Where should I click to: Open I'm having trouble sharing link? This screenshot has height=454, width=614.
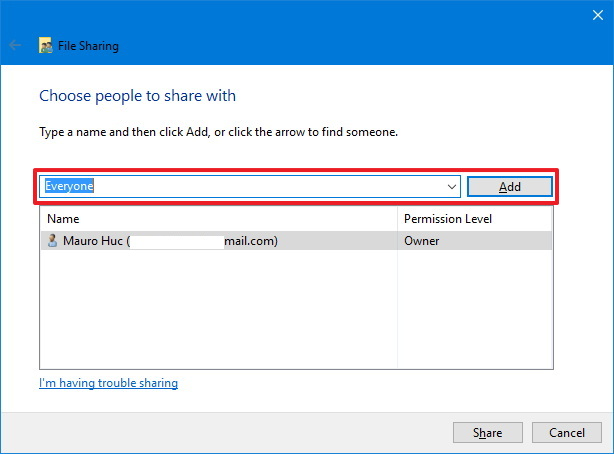tap(108, 383)
